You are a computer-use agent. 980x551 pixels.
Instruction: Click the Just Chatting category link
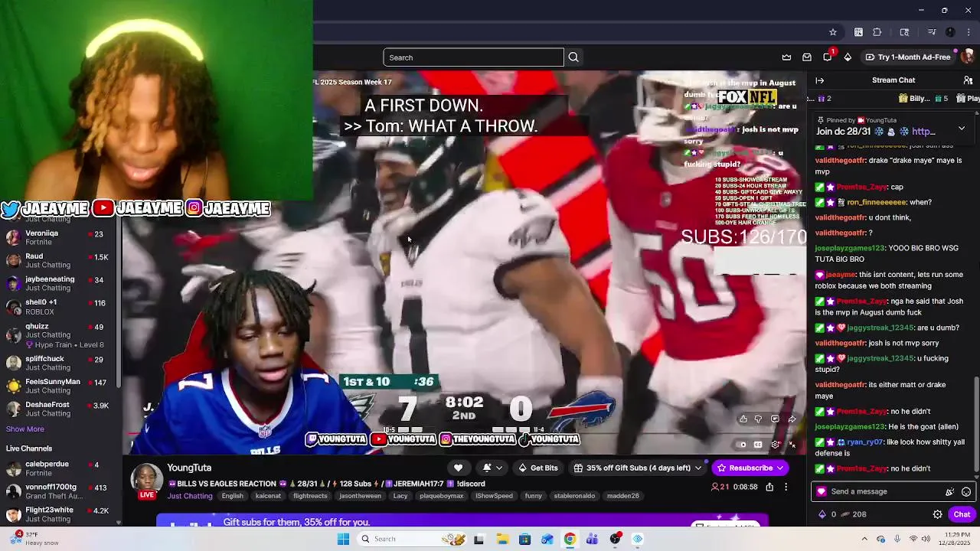pyautogui.click(x=190, y=496)
